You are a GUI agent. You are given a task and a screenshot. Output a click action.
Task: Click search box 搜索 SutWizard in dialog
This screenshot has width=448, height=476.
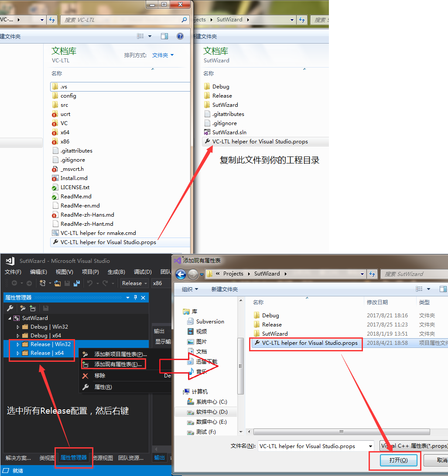(x=414, y=274)
